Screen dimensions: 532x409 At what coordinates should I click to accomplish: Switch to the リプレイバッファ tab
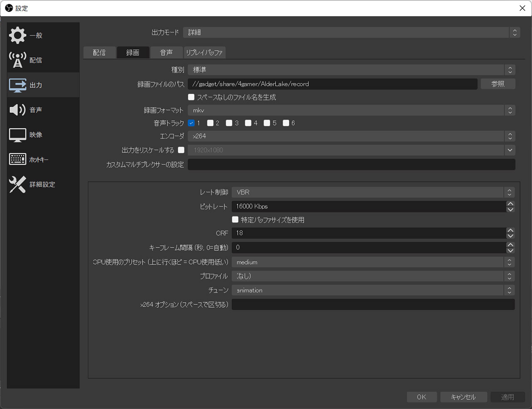click(204, 52)
